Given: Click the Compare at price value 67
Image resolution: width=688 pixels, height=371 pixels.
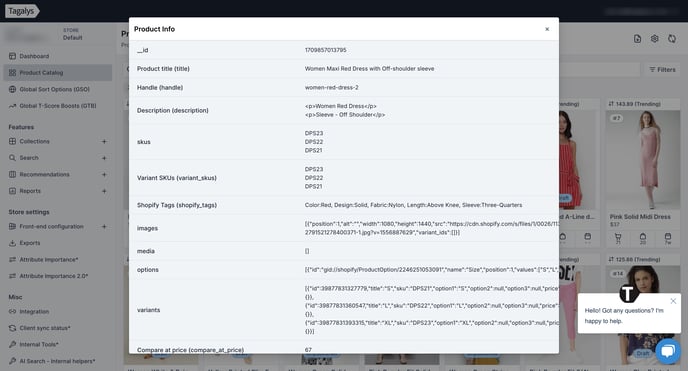Looking at the screenshot, I should point(308,350).
